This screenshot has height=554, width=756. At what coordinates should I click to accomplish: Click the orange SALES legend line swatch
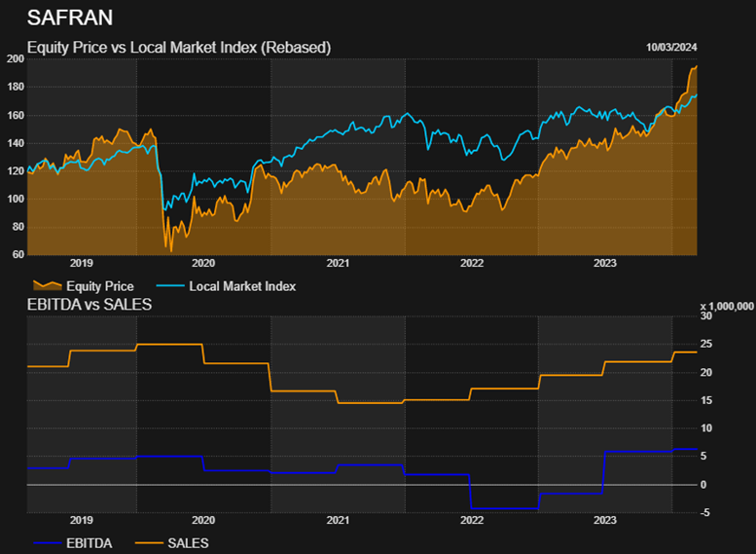coord(149,543)
